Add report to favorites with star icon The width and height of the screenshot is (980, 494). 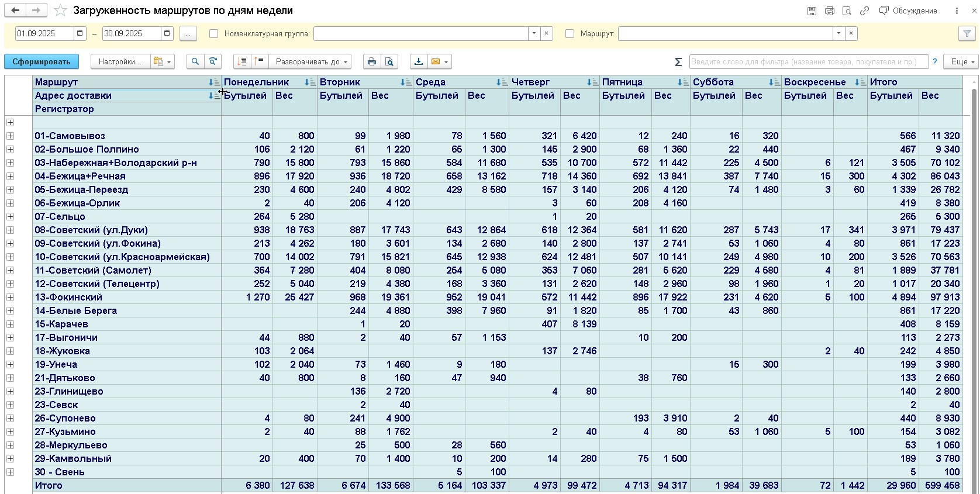tap(60, 11)
